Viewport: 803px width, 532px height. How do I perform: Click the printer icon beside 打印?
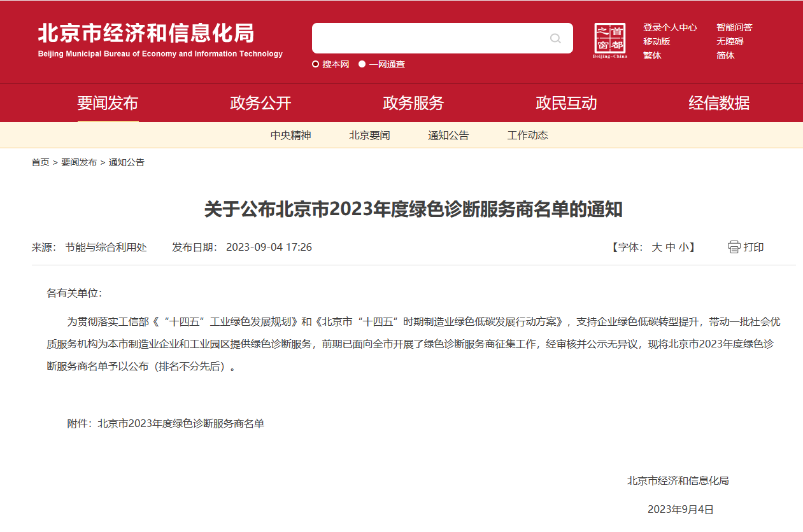(734, 247)
